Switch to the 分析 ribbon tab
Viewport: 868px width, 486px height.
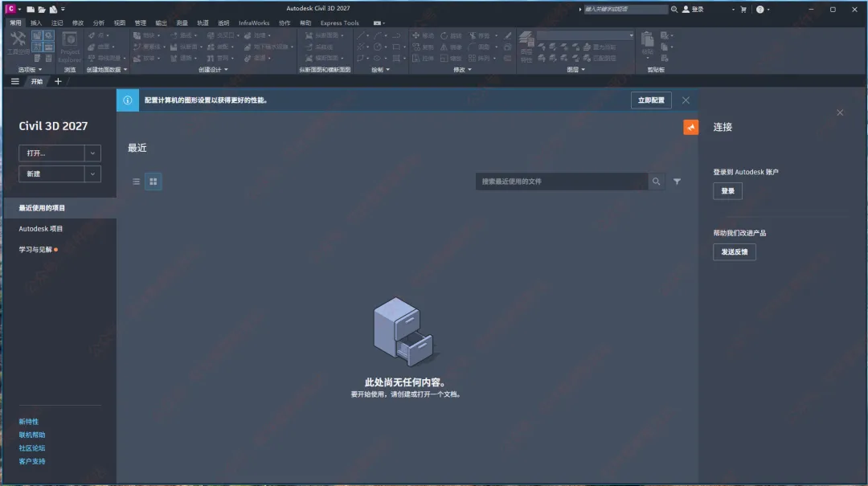coord(99,22)
